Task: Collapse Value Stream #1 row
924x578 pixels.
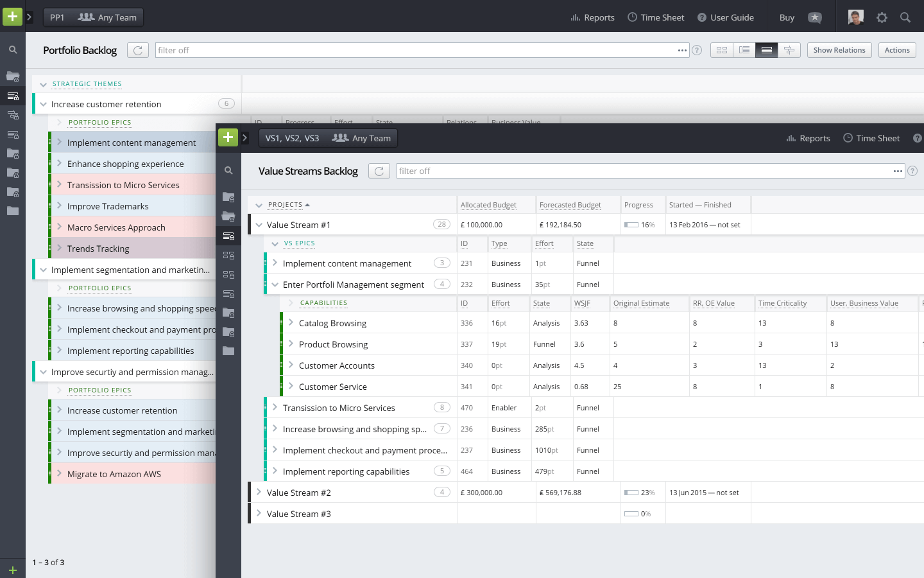Action: (259, 225)
